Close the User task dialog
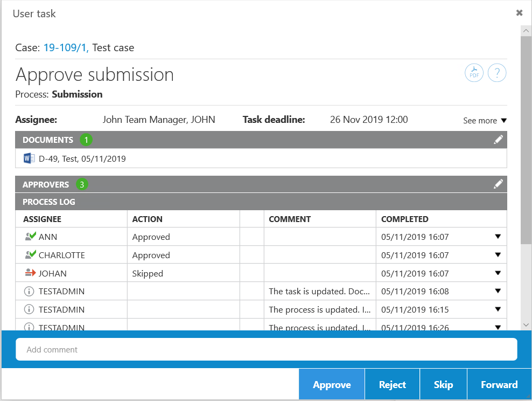This screenshot has width=532, height=401. coord(519,13)
